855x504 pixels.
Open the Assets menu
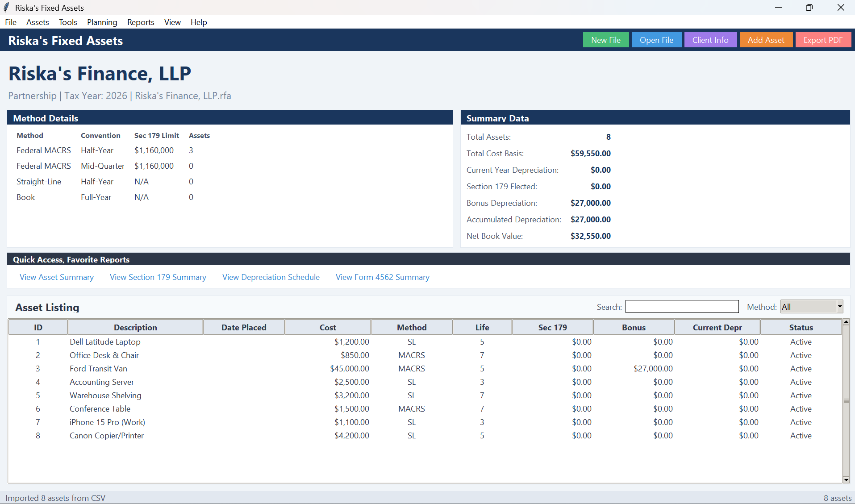pyautogui.click(x=38, y=22)
